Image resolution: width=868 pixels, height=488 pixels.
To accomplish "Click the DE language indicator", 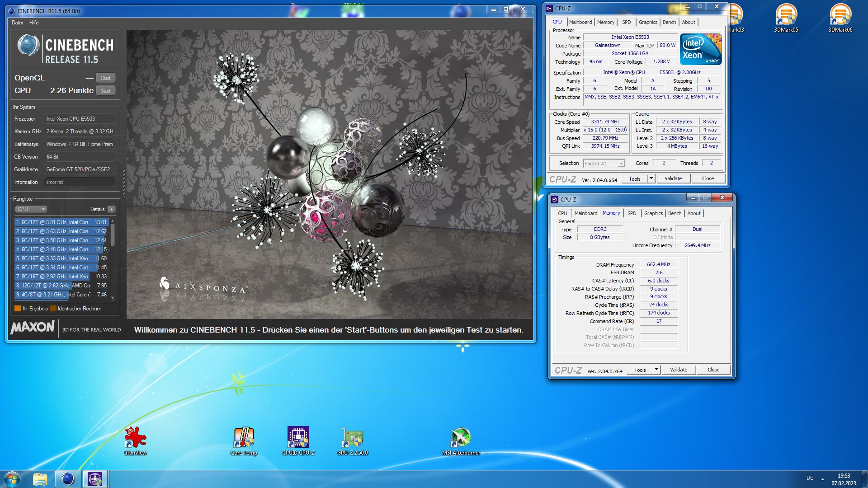I will point(810,478).
